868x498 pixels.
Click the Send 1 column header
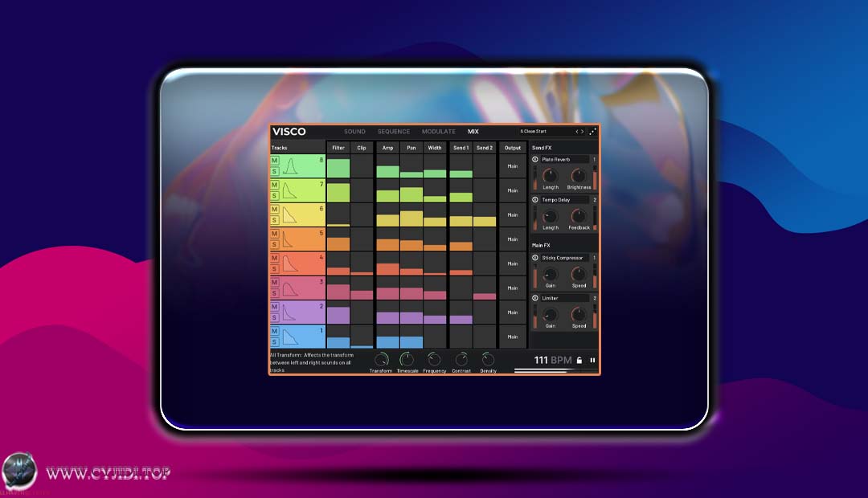[461, 148]
